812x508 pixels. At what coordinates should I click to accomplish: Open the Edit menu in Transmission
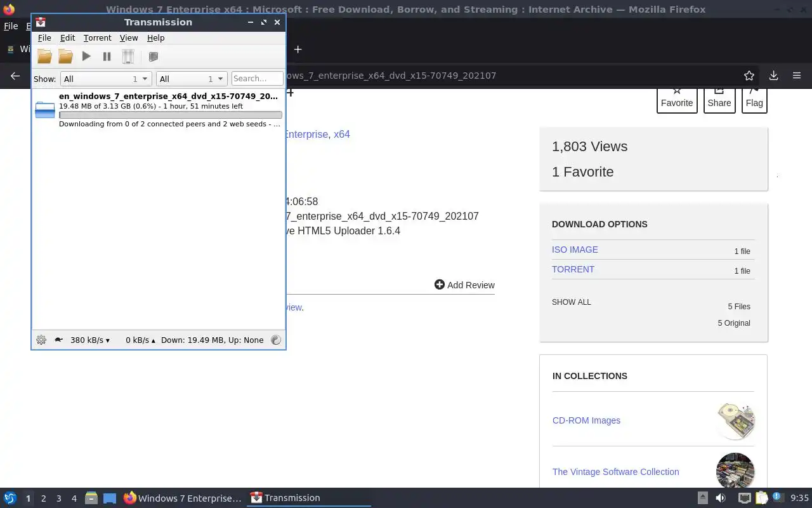67,38
